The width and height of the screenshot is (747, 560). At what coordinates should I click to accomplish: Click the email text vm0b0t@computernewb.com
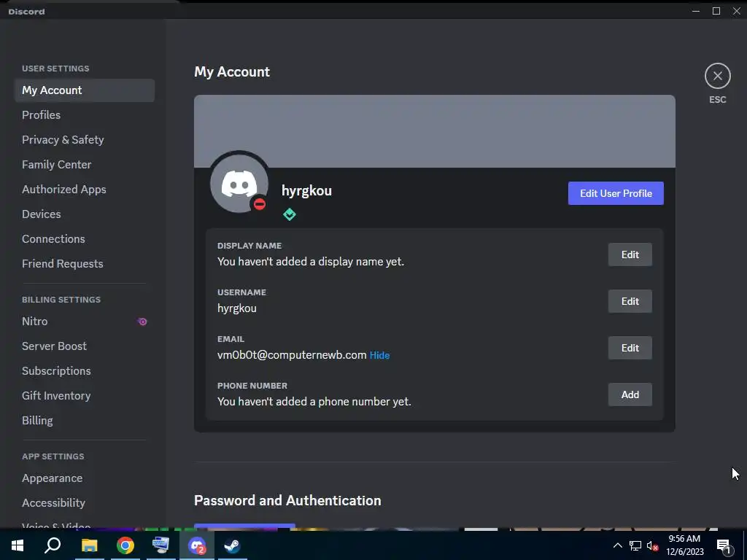click(x=292, y=355)
